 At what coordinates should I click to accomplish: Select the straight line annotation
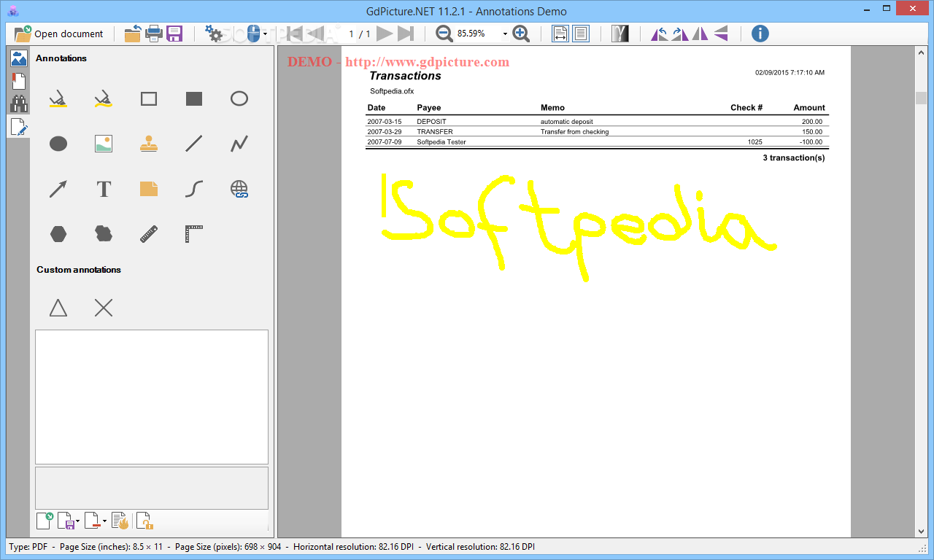[194, 144]
